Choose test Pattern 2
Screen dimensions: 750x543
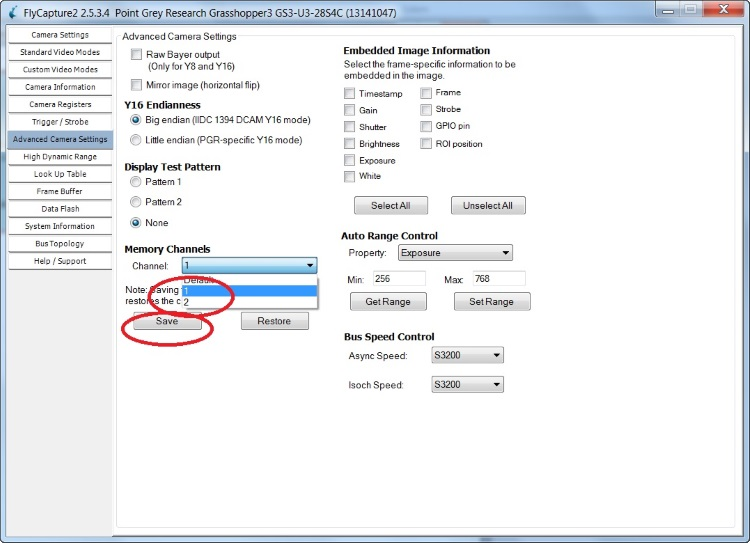[x=136, y=202]
